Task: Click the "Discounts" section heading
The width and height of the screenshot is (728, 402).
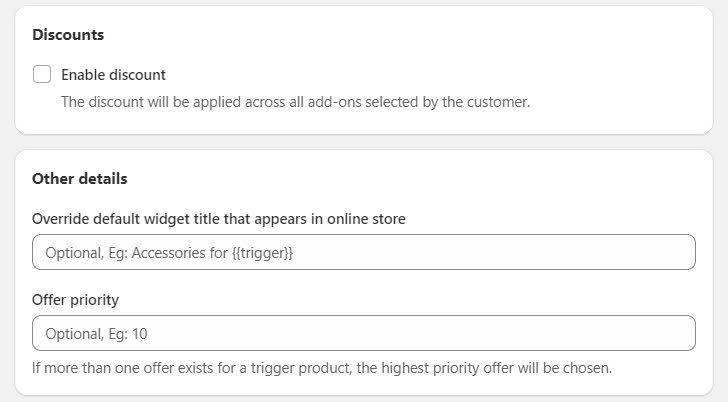Action: [68, 34]
